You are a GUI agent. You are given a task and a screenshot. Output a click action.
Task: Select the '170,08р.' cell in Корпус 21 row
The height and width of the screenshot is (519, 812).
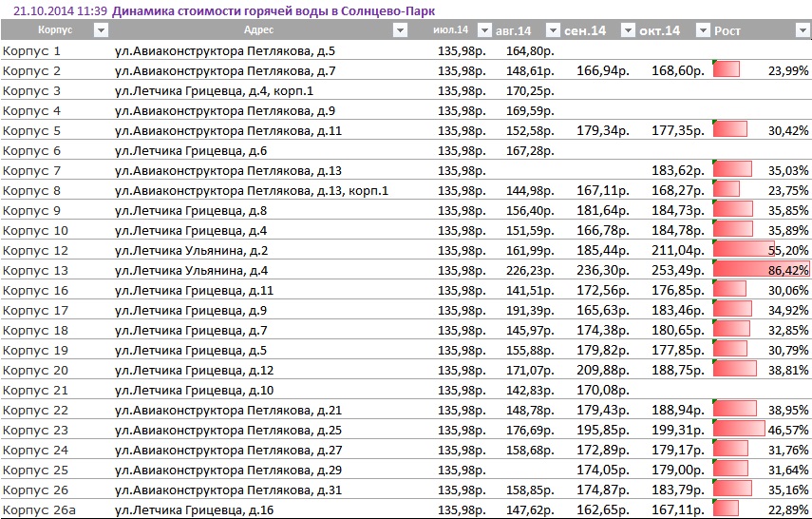(603, 390)
